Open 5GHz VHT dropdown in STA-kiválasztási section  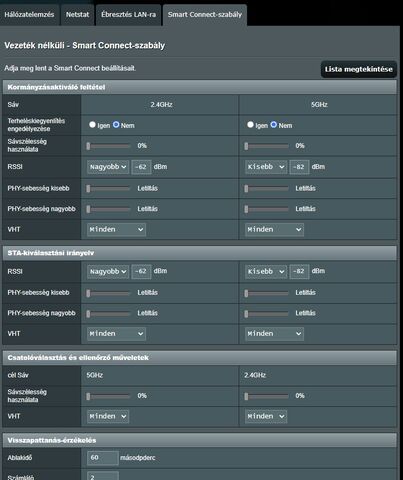coord(274,334)
